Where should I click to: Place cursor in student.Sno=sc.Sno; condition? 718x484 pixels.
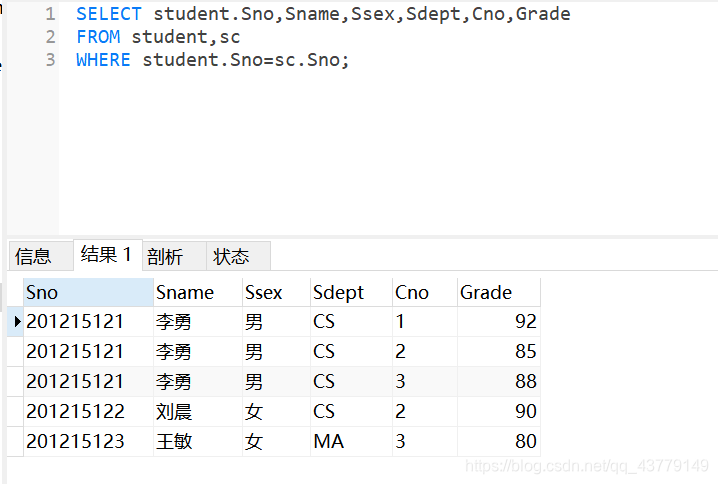click(246, 60)
